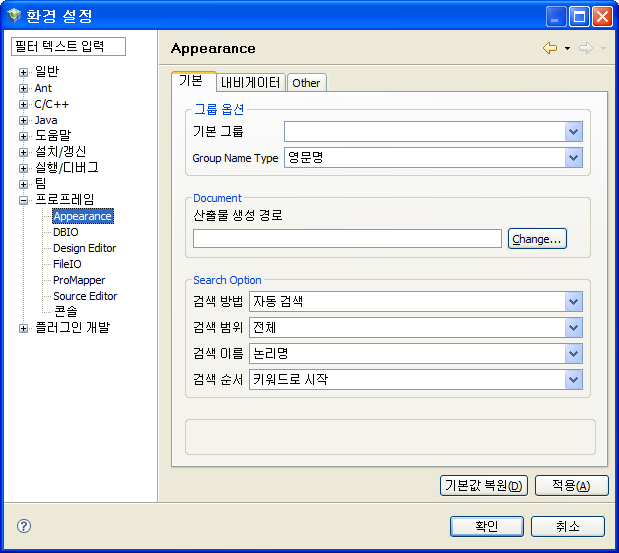Select DBIO in the tree
Screen dimensions: 619x553
pos(65,232)
